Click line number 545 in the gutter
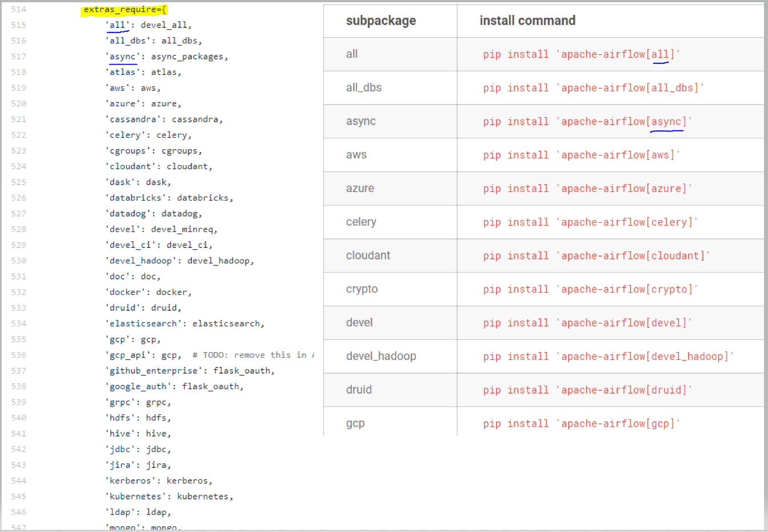 (x=19, y=497)
